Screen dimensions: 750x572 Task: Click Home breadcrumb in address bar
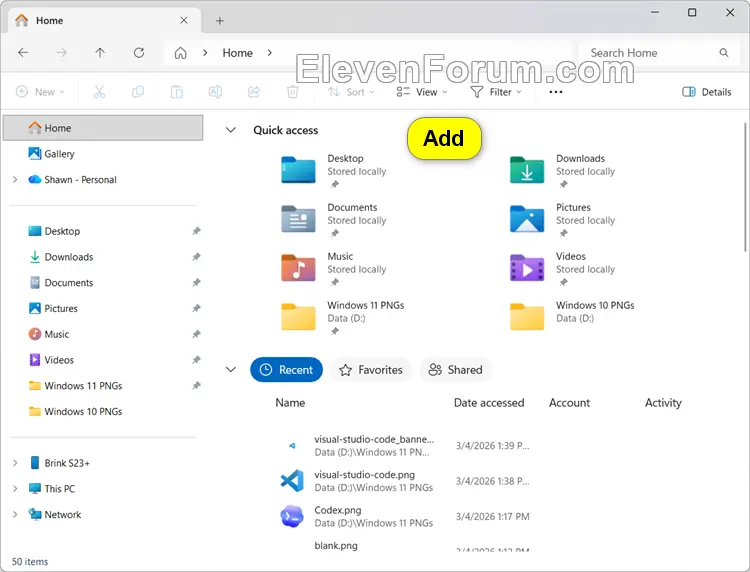237,53
